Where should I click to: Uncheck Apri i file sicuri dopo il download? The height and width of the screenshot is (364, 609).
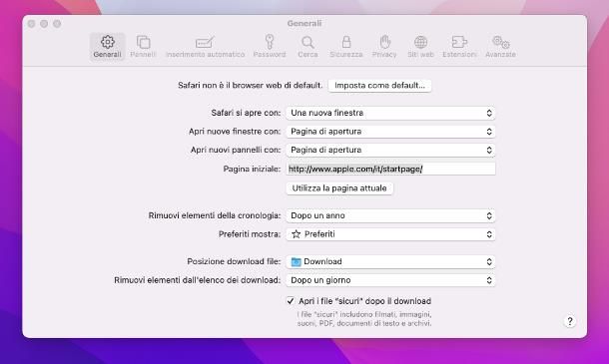click(291, 301)
